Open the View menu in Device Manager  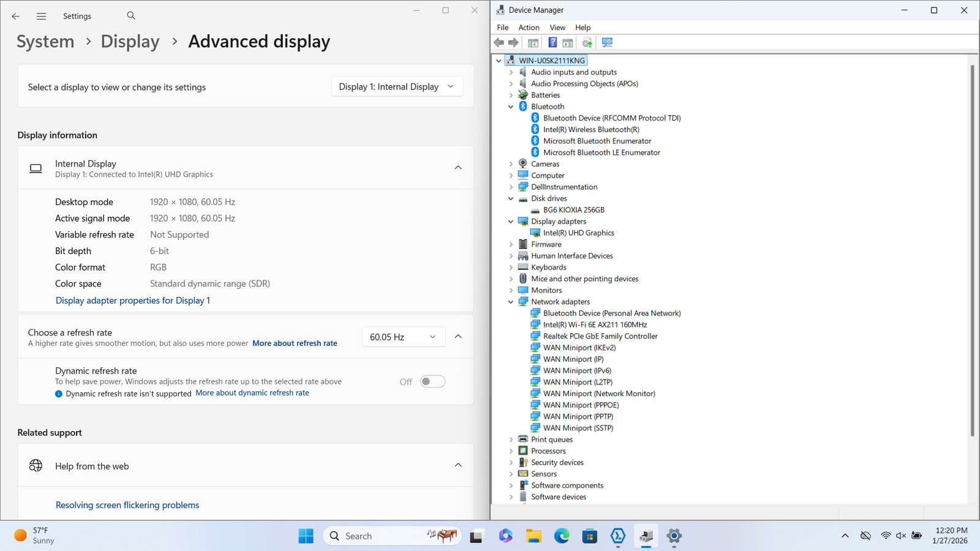point(557,28)
